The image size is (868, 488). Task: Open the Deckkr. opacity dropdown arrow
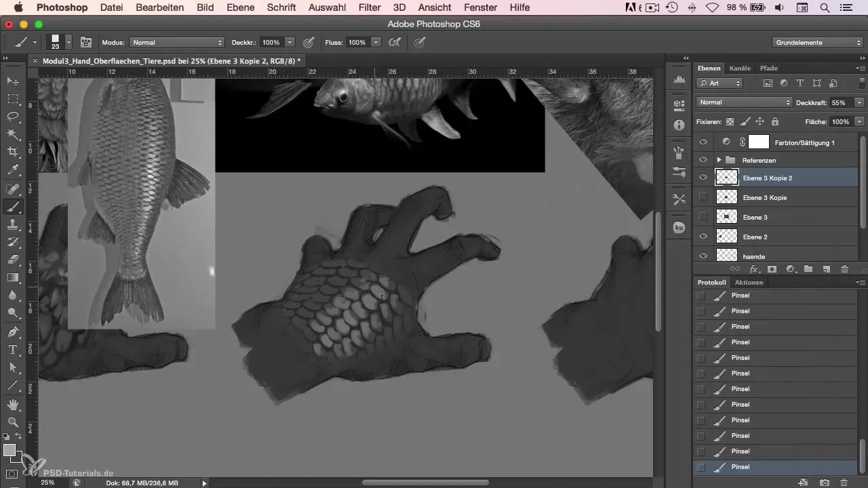coord(290,42)
